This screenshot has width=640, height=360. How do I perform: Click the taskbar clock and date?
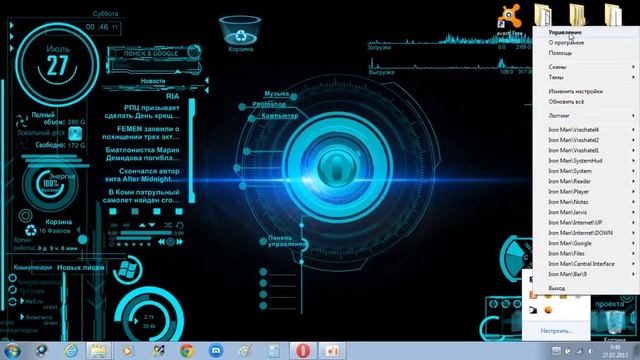[615, 351]
